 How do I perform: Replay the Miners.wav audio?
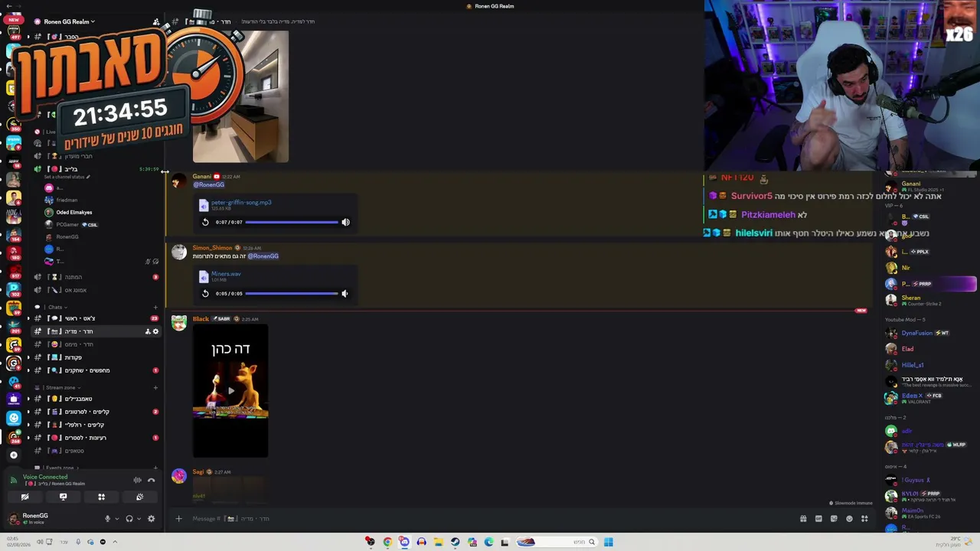coord(205,293)
